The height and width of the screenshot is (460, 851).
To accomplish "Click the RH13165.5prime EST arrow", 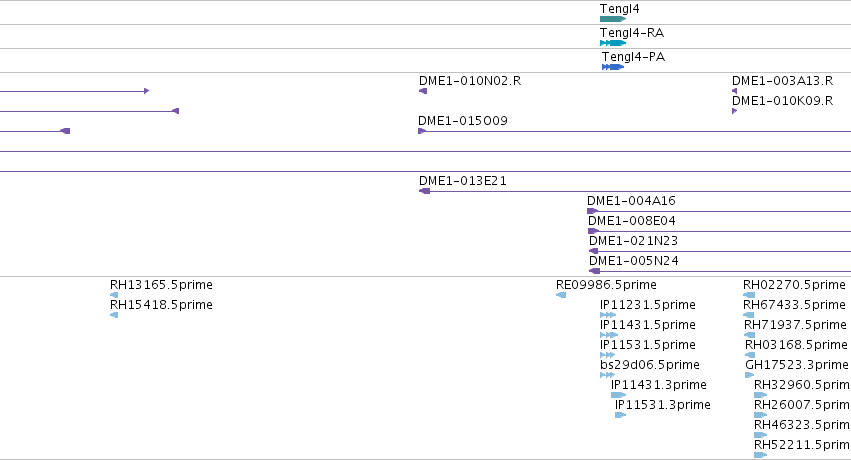I will (x=114, y=295).
